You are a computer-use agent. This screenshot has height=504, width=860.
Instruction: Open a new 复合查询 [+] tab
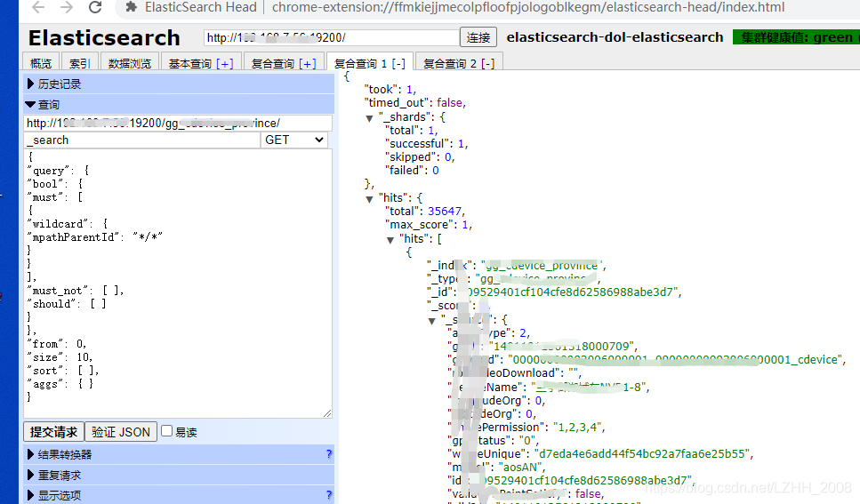[284, 63]
